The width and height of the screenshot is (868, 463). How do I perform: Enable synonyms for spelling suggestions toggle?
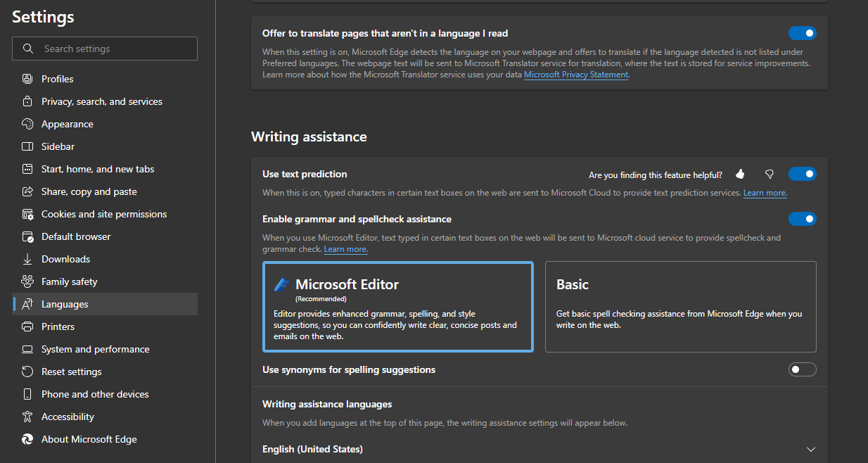803,369
